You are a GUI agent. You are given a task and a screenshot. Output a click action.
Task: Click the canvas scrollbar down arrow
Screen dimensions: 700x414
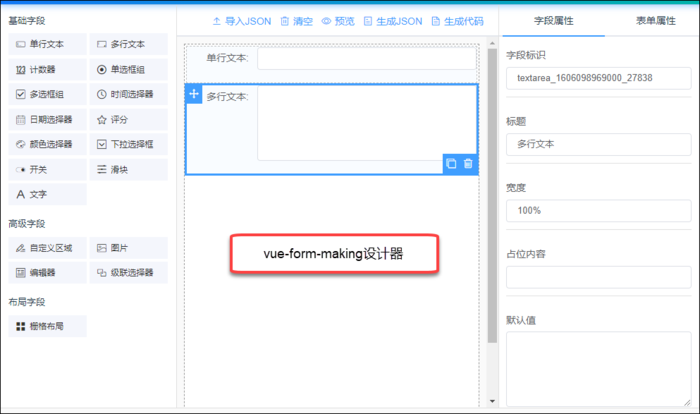(492, 401)
